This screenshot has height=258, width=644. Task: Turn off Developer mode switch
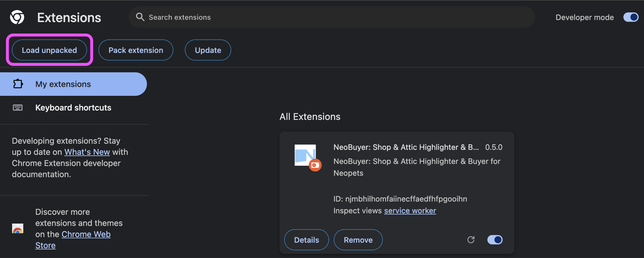(631, 17)
